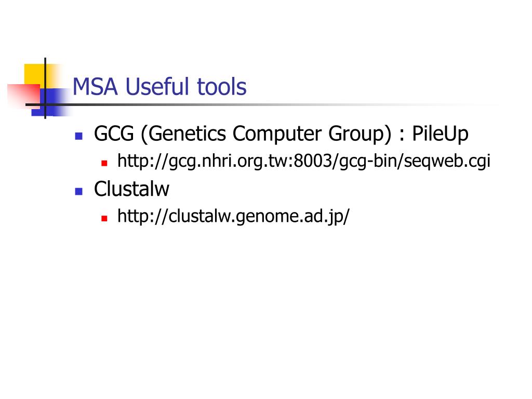Click red bullet before the clustalw URL
532x399 pixels.
point(104,218)
